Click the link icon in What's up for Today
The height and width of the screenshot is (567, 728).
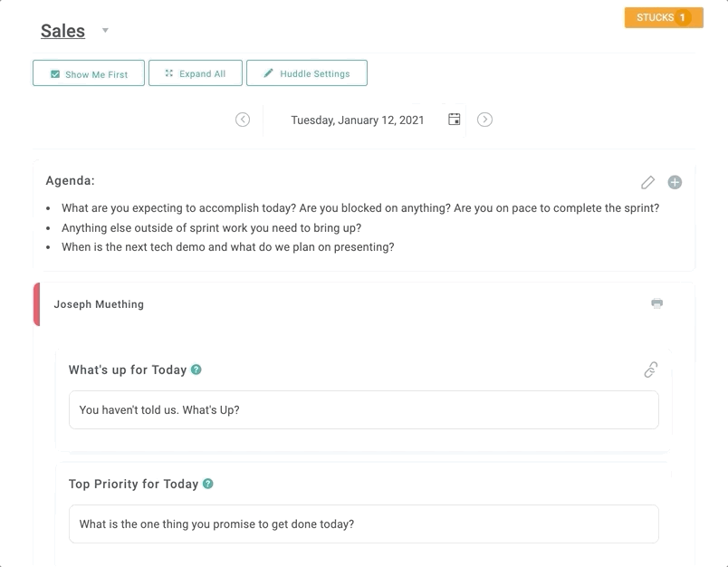coord(651,370)
